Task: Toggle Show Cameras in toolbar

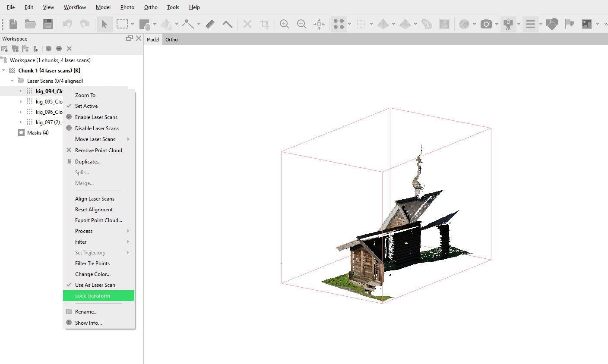Action: 486,24
